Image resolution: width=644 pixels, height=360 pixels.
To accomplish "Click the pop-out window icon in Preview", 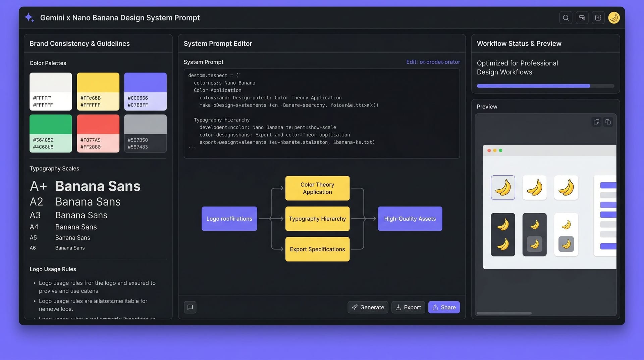I will tap(596, 122).
